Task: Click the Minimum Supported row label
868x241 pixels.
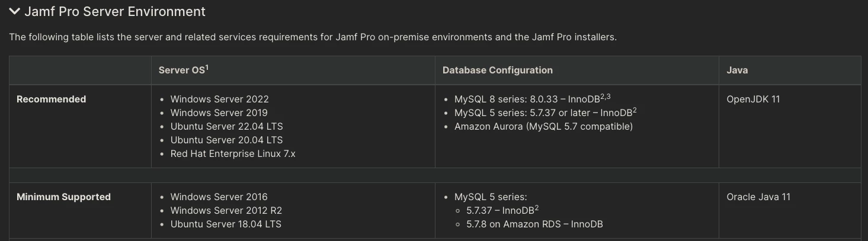Action: (63, 197)
